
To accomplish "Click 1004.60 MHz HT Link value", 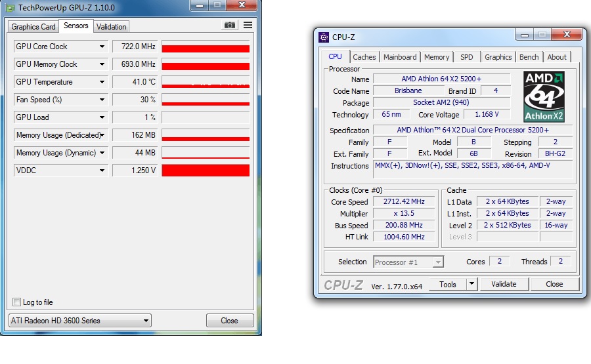I will (x=404, y=237).
